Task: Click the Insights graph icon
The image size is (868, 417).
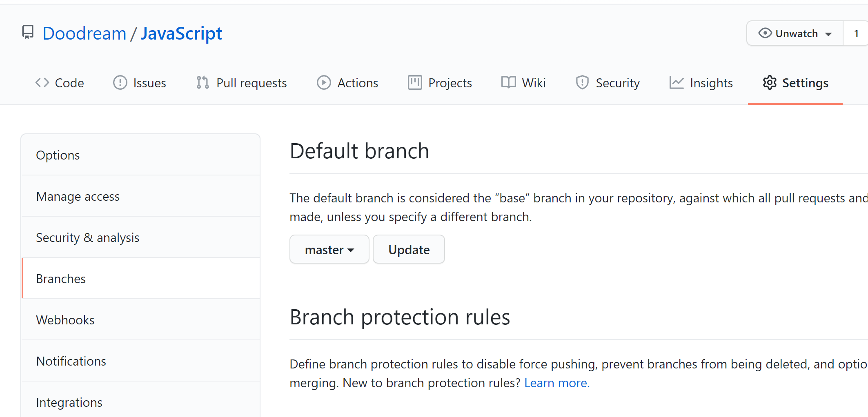Action: pos(677,83)
